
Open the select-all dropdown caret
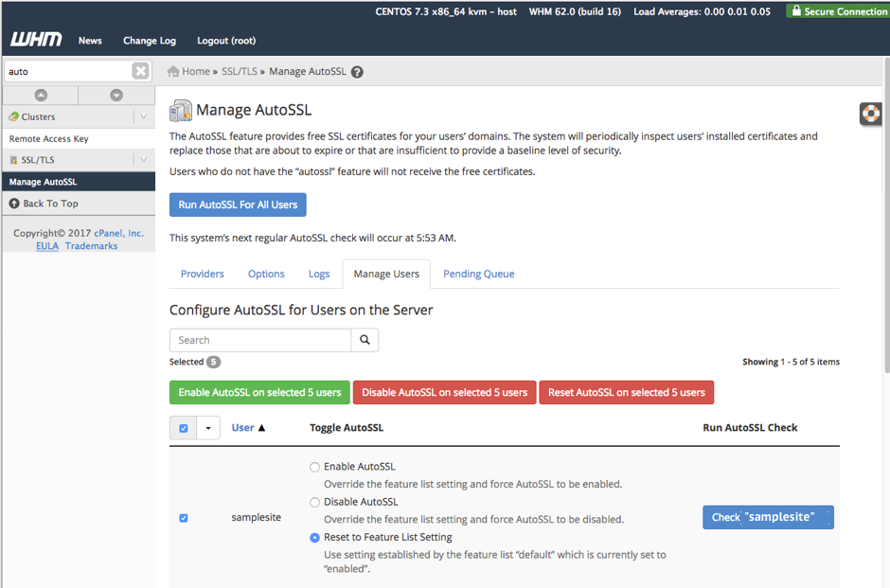208,428
